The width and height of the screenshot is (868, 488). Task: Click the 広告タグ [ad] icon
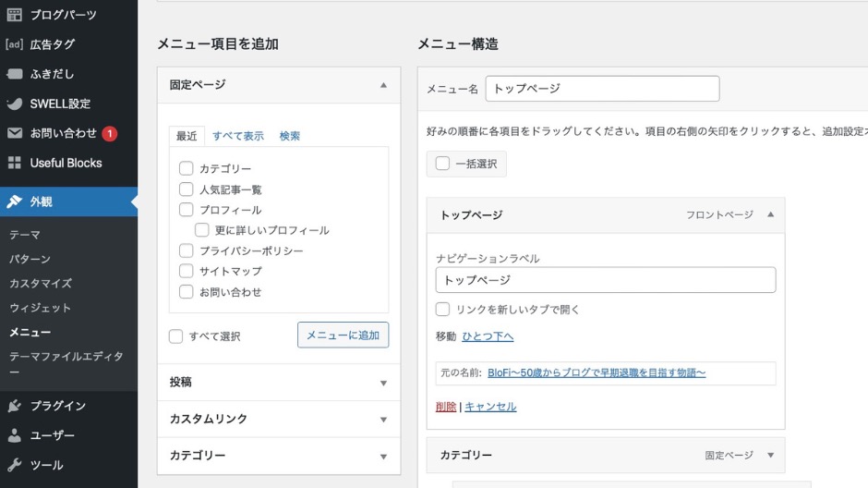(x=15, y=44)
